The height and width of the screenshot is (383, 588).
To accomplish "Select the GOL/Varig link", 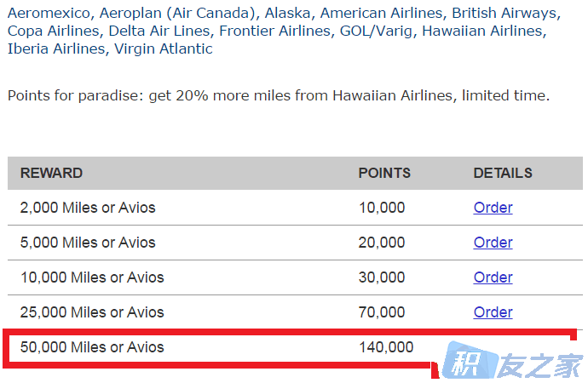I will coord(376,31).
